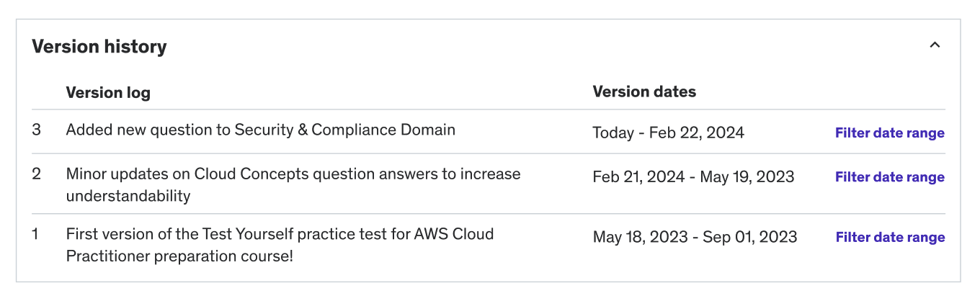Click the Version dates column header
Screen dimensions: 980x301
(644, 91)
